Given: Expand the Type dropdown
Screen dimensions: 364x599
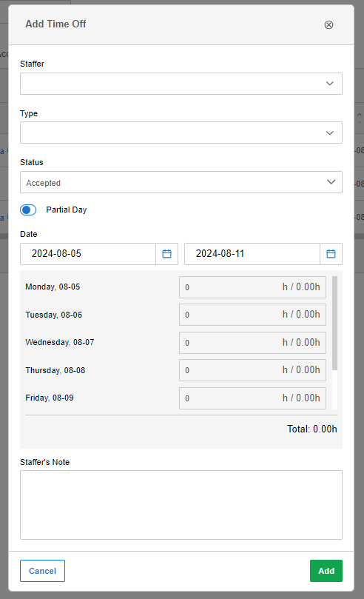Looking at the screenshot, I should [x=181, y=133].
